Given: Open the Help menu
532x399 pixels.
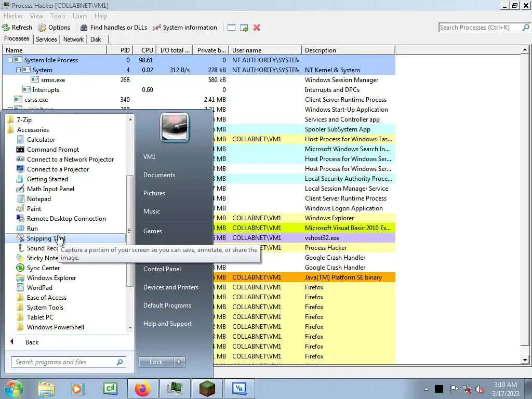Looking at the screenshot, I should 101,16.
